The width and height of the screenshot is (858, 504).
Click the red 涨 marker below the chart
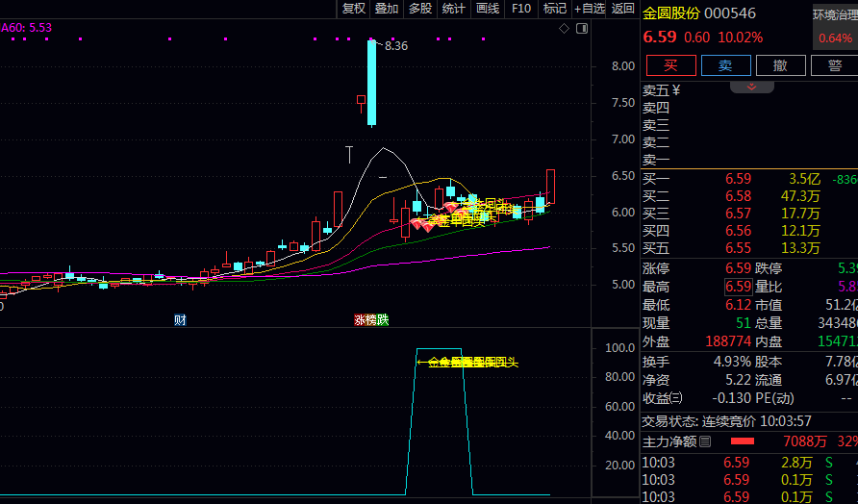point(360,319)
